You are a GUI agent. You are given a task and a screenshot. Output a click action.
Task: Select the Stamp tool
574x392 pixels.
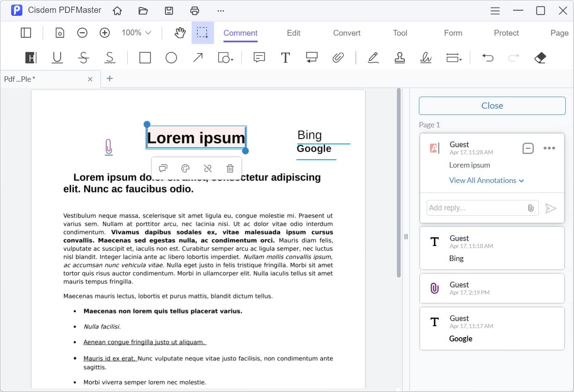(x=400, y=58)
